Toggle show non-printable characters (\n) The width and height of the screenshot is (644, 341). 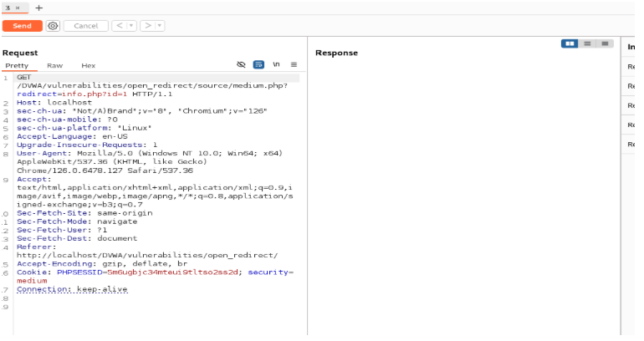tap(277, 64)
